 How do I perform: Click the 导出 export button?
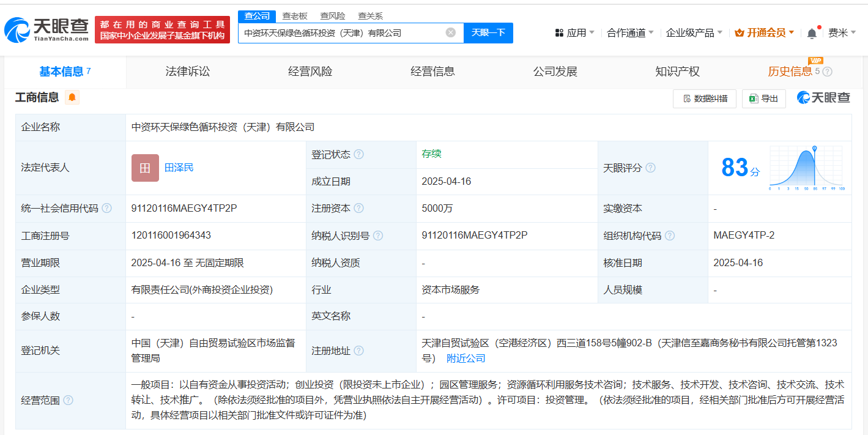(x=763, y=99)
